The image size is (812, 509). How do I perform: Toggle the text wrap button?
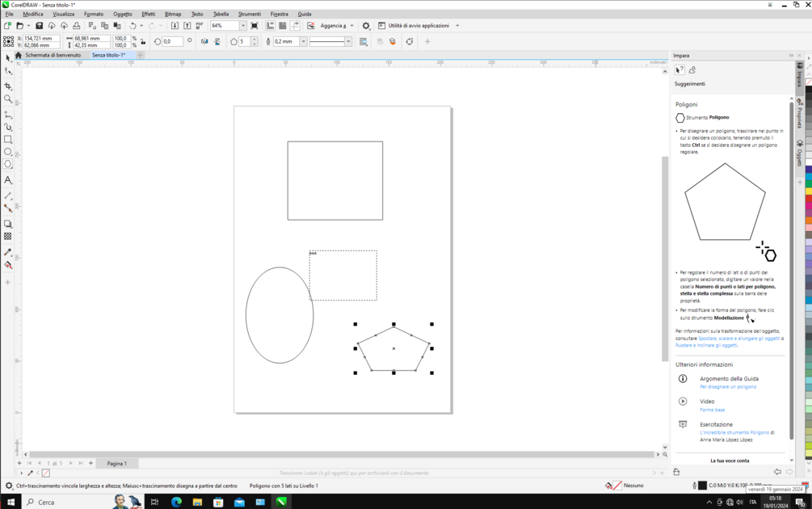pos(364,41)
